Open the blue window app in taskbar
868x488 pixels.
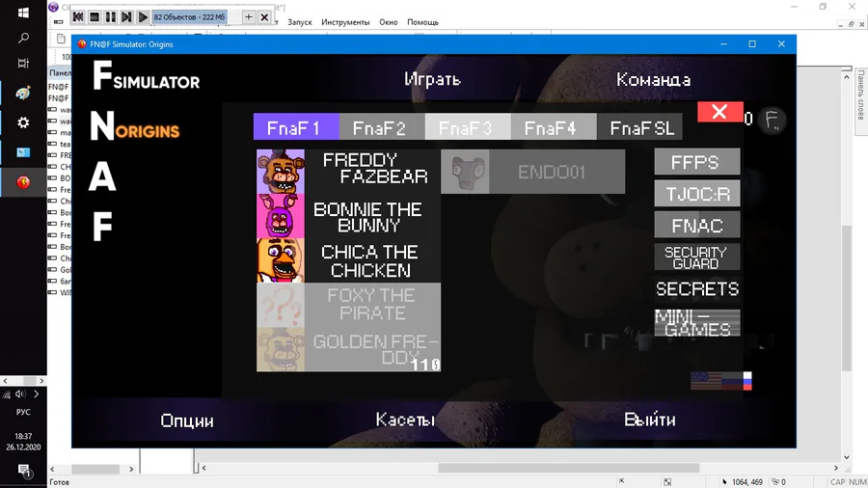(x=23, y=152)
